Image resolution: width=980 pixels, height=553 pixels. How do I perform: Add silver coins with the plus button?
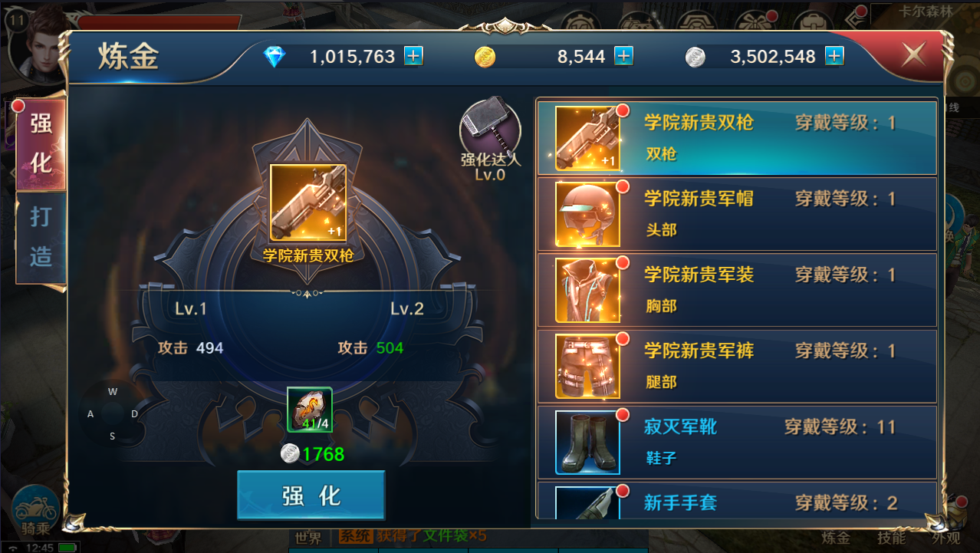[834, 56]
